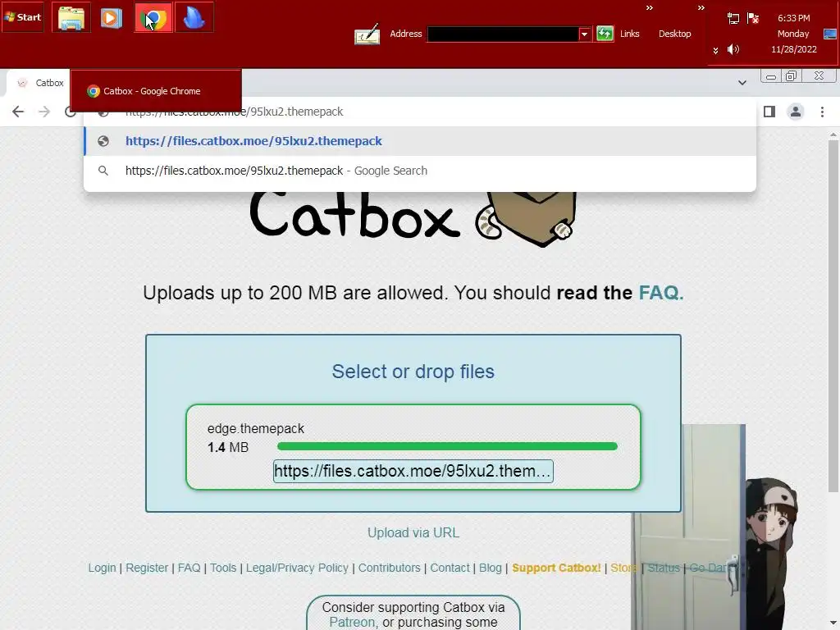Click the network status tray icon
This screenshot has width=840, height=630.
pyautogui.click(x=733, y=18)
